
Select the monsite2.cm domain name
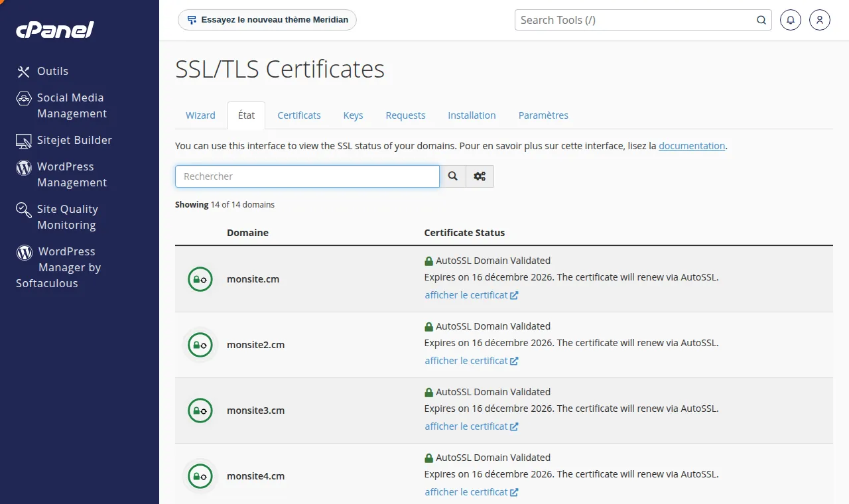(x=255, y=345)
